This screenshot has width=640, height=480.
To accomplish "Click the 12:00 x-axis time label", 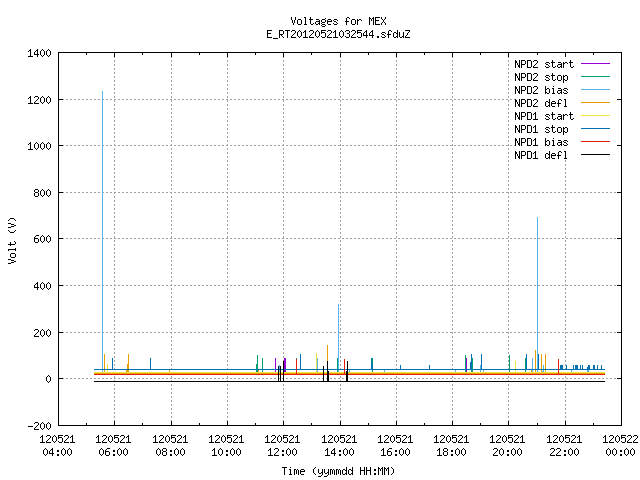I will tap(282, 452).
